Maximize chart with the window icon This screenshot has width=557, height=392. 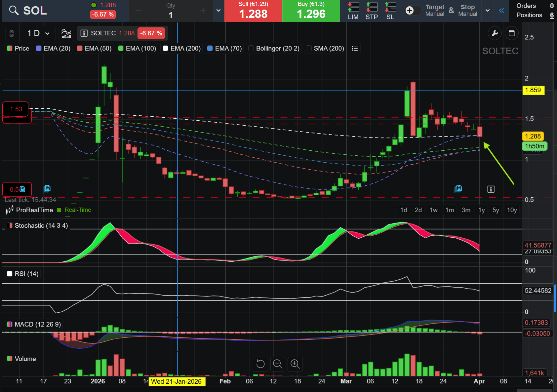coord(511,33)
